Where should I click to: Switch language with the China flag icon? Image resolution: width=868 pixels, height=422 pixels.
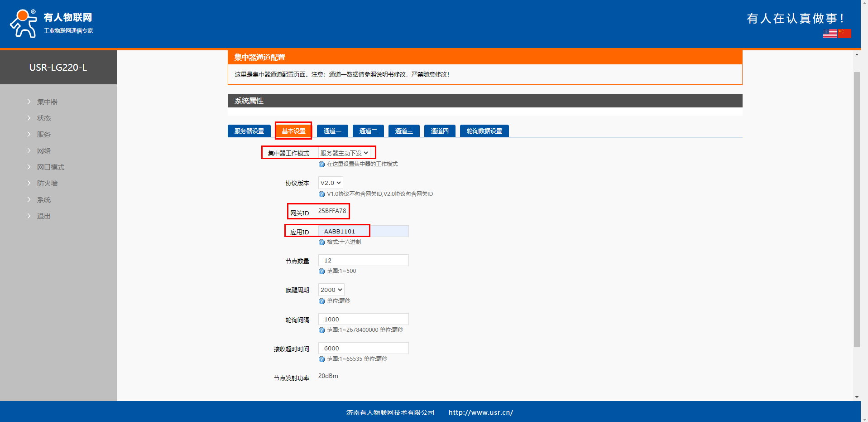tap(844, 34)
